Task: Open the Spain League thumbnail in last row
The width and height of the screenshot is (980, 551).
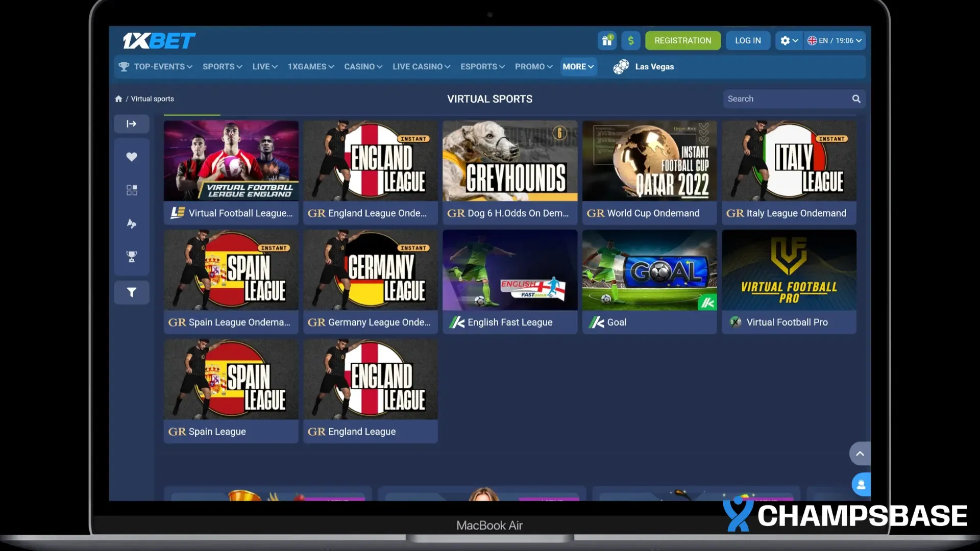Action: coord(231,380)
